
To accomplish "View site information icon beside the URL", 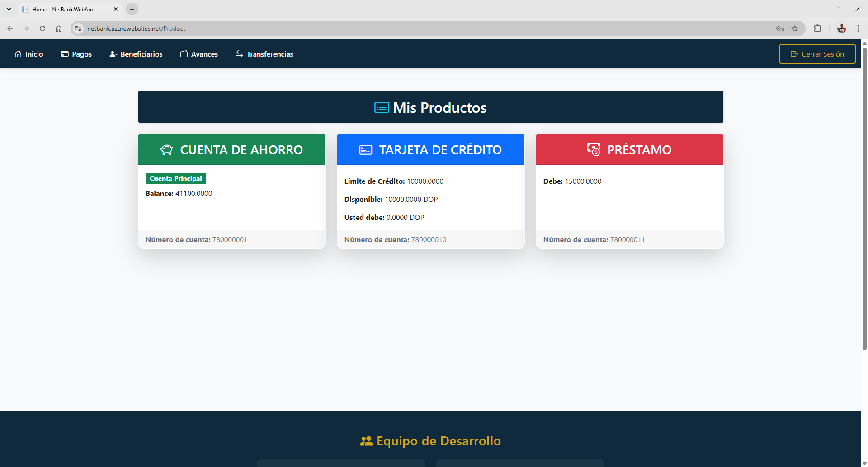I will (78, 29).
